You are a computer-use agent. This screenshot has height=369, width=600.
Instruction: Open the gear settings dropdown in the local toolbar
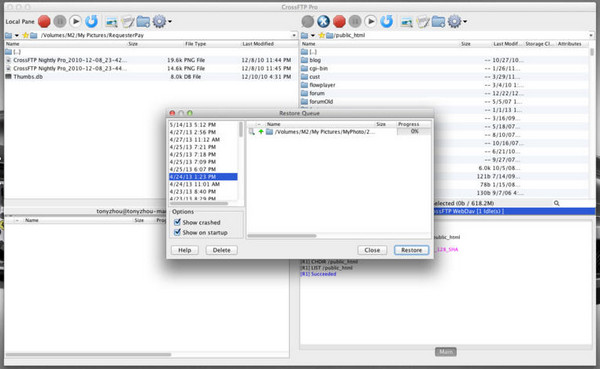pos(162,21)
